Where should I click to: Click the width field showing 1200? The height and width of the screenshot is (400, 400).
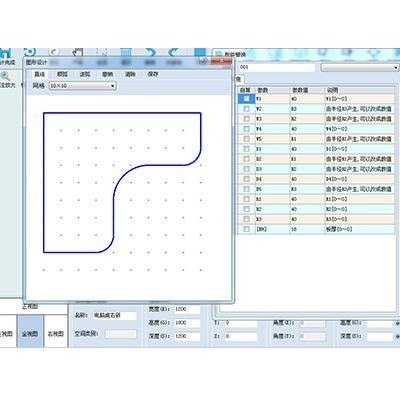coord(187,309)
